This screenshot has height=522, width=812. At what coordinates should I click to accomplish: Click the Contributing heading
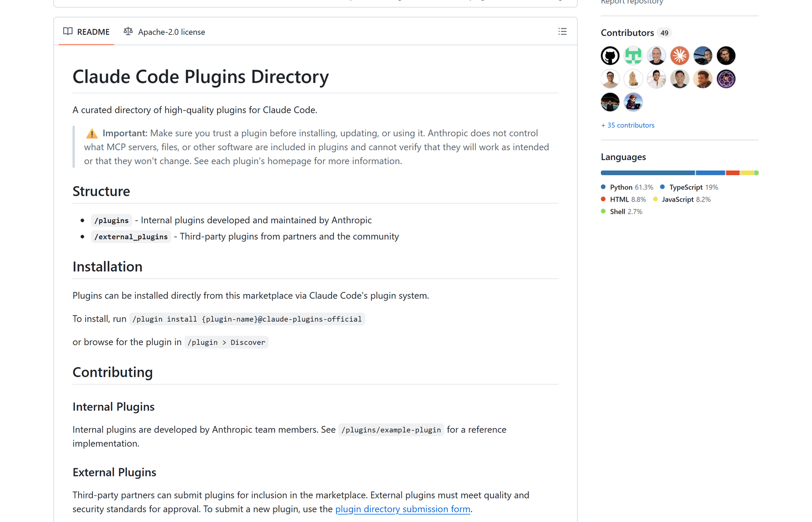point(113,372)
